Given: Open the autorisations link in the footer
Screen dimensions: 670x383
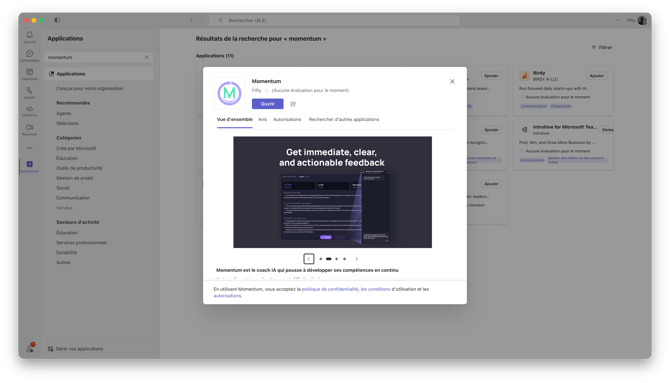Looking at the screenshot, I should pyautogui.click(x=227, y=296).
